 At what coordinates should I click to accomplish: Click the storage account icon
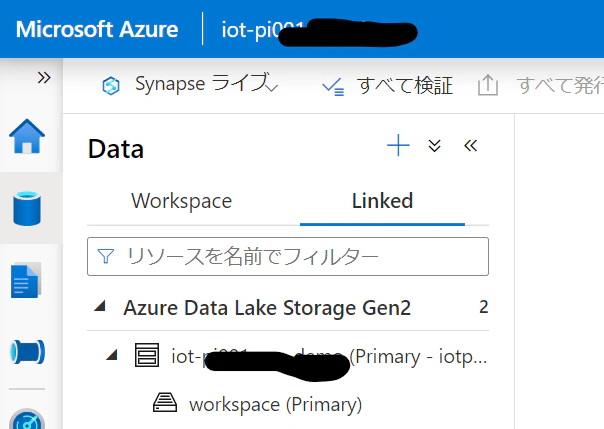click(147, 355)
